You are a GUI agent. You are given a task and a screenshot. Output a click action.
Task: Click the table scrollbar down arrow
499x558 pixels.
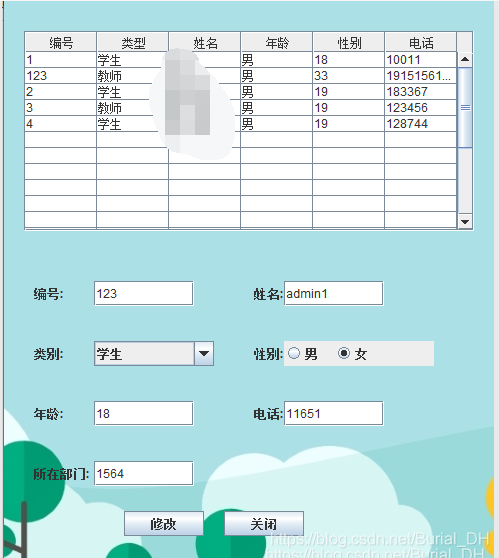465,221
